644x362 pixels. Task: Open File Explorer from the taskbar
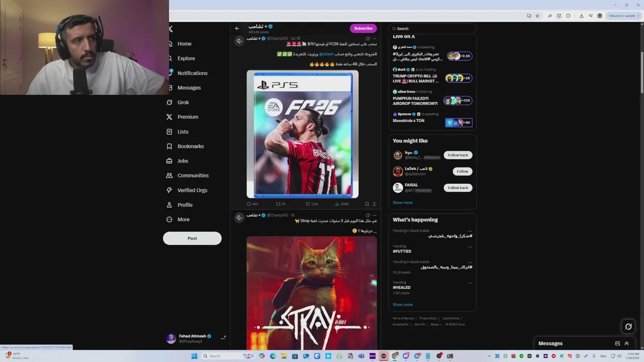click(x=284, y=356)
